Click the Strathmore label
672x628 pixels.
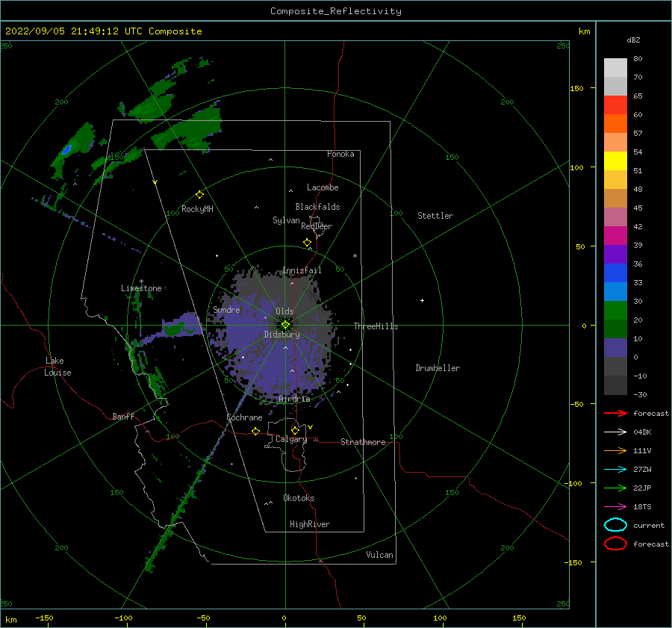363,442
